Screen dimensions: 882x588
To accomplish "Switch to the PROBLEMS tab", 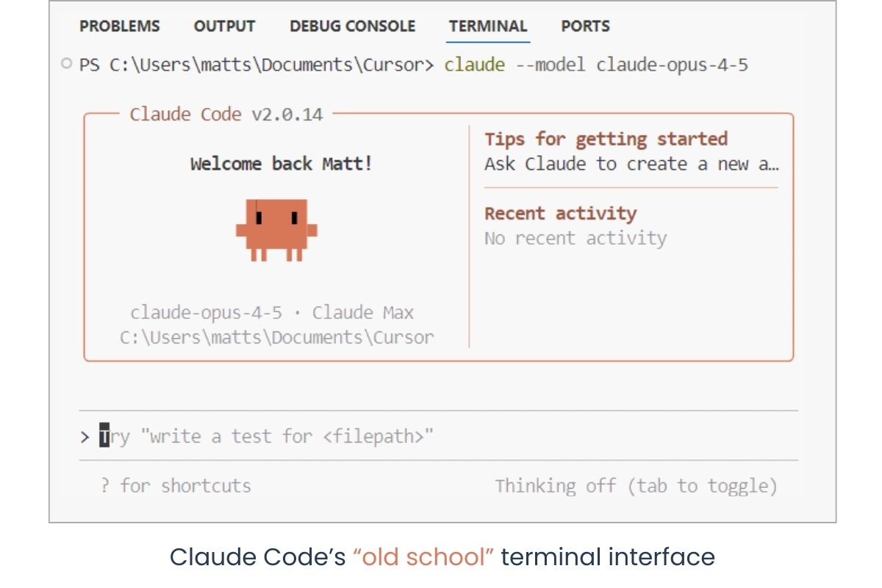I will [x=120, y=26].
